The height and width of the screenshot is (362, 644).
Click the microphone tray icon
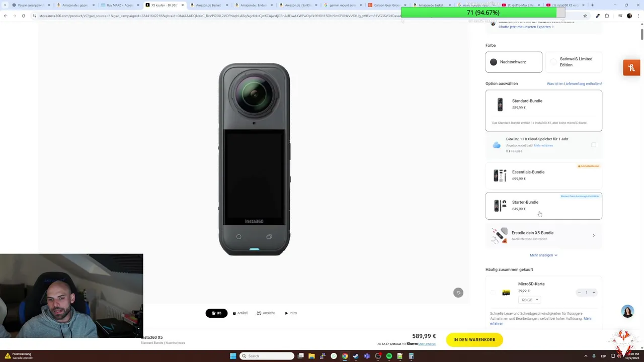(594, 356)
